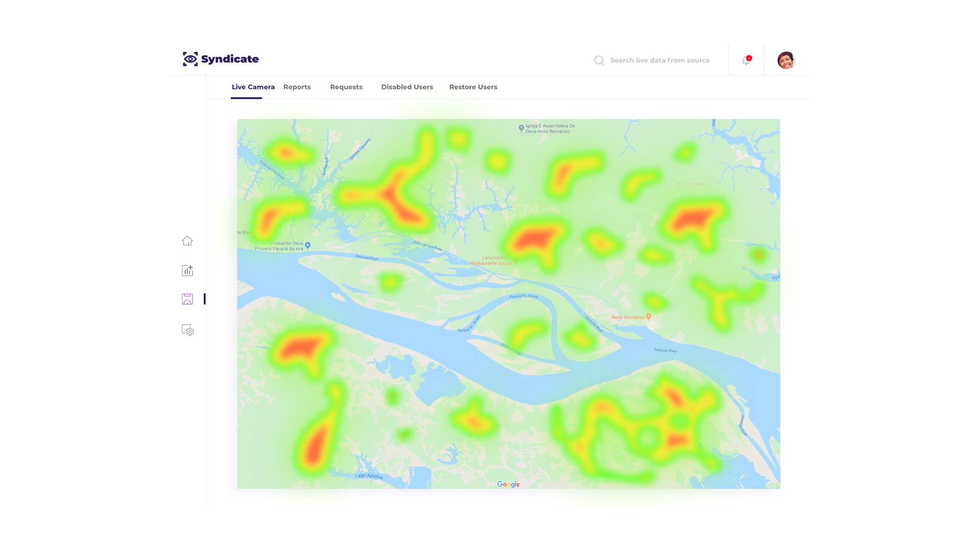This screenshot has width=980, height=551.
Task: Click the Flutuante Deus Proverá map pin
Action: pyautogui.click(x=308, y=245)
